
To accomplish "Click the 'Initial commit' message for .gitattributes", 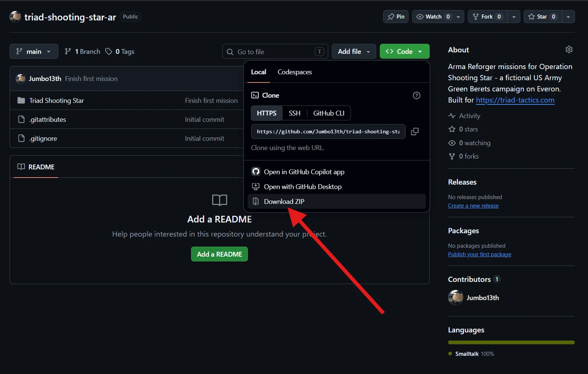I will (204, 120).
